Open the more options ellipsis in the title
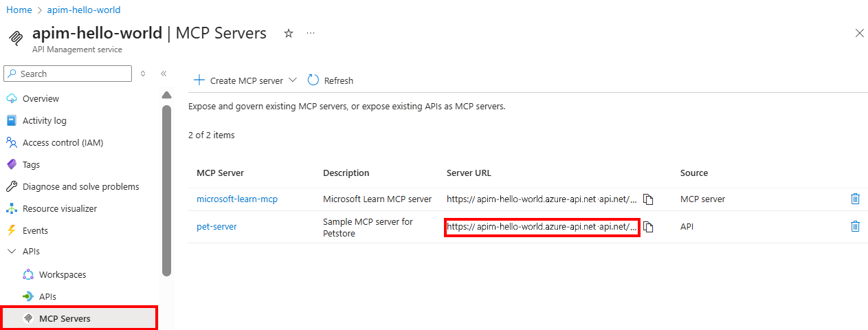The image size is (868, 330). (x=311, y=33)
